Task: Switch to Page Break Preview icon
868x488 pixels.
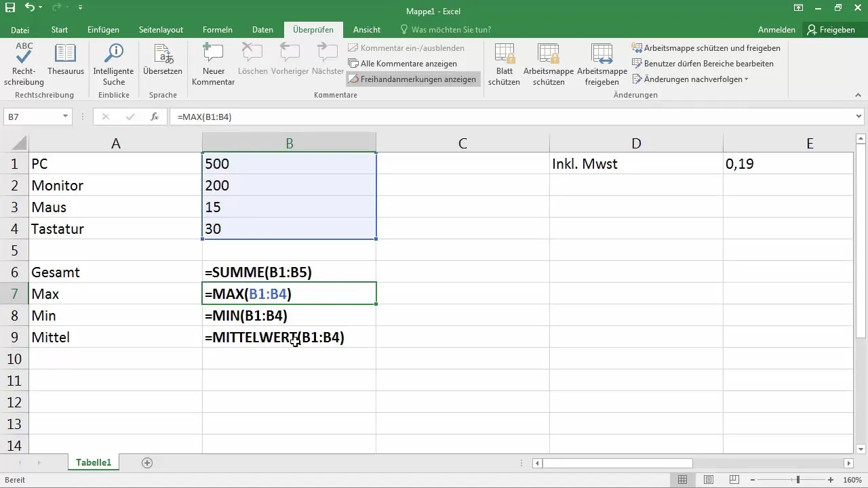Action: [x=734, y=480]
